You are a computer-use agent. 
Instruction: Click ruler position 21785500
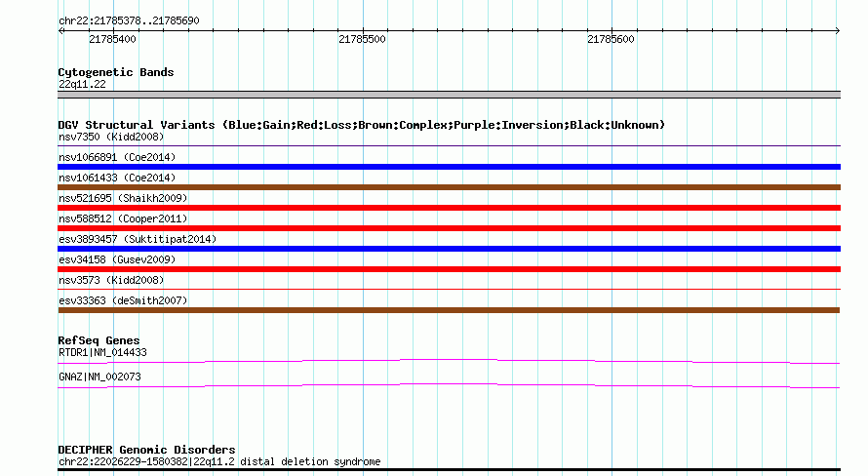[362, 39]
